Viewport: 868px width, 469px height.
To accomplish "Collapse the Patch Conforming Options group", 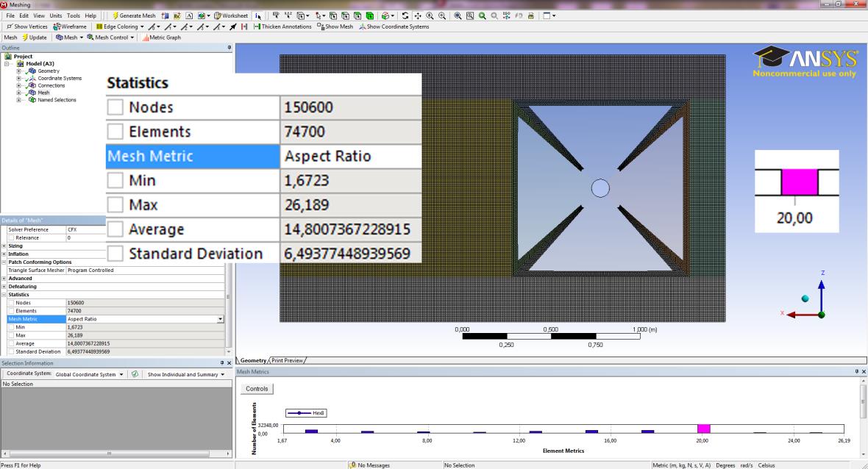I will (x=4, y=262).
